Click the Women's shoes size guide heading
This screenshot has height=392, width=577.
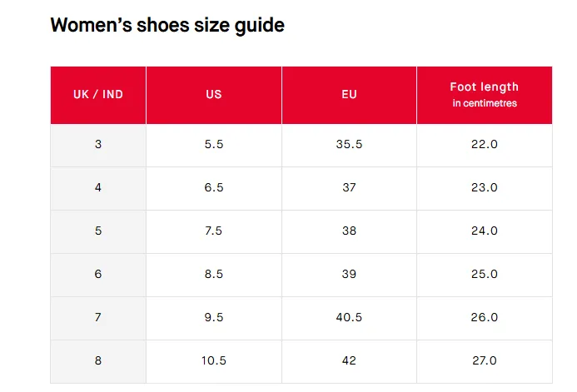(167, 25)
